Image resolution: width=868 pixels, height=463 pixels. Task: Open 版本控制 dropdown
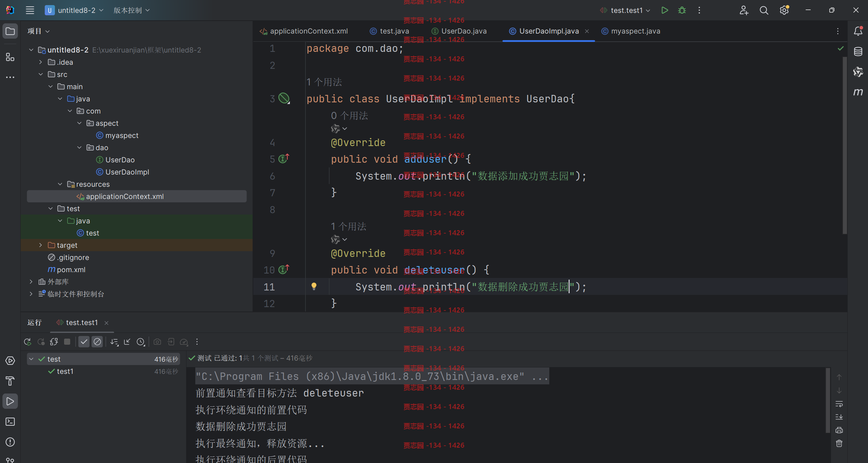[132, 10]
